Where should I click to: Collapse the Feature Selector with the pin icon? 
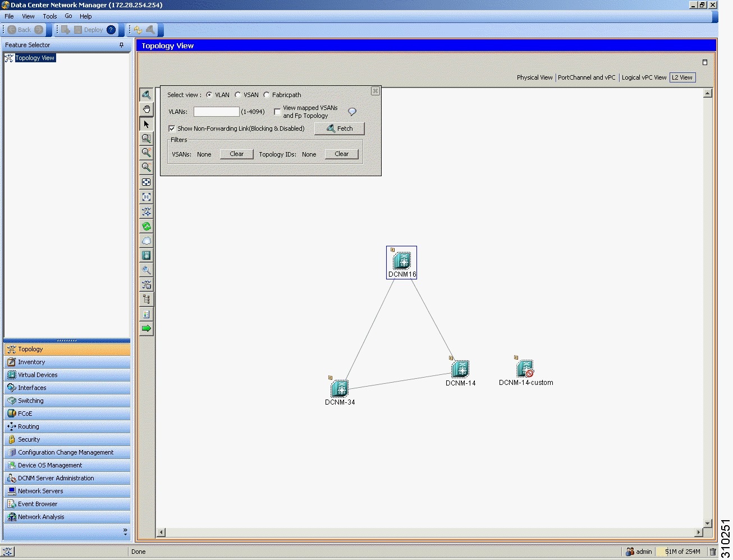coord(121,45)
